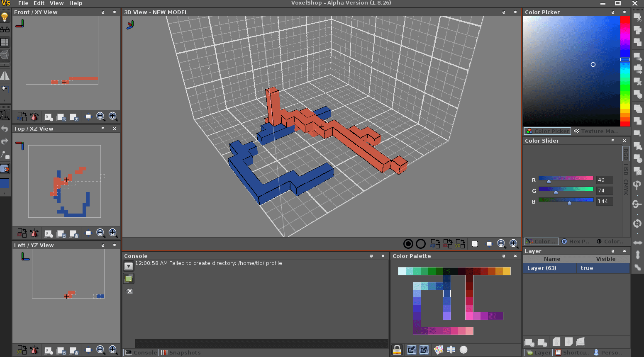Screen dimensions: 644x357
Task: Zoom in on the Front / XY View
Action: click(113, 117)
